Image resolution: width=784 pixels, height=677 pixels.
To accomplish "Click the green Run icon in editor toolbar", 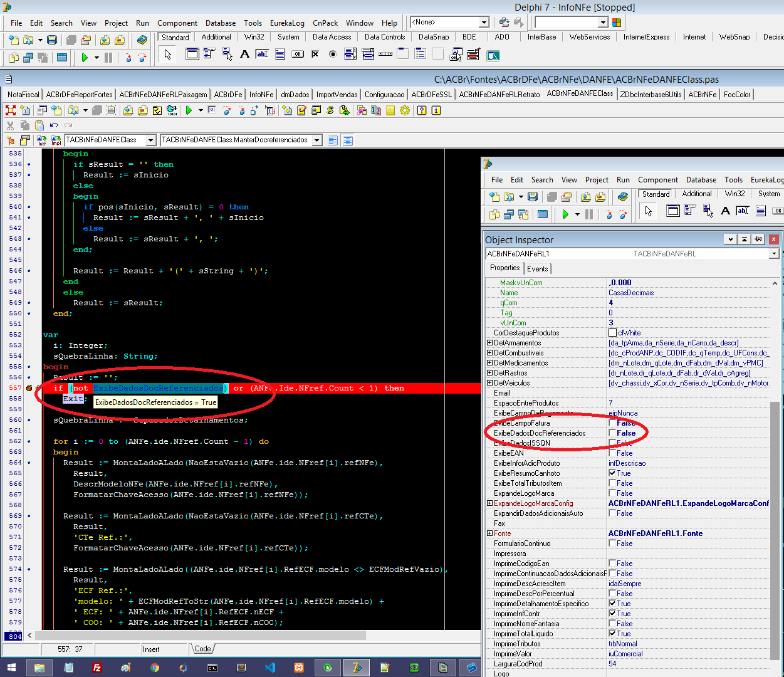I will point(189,110).
